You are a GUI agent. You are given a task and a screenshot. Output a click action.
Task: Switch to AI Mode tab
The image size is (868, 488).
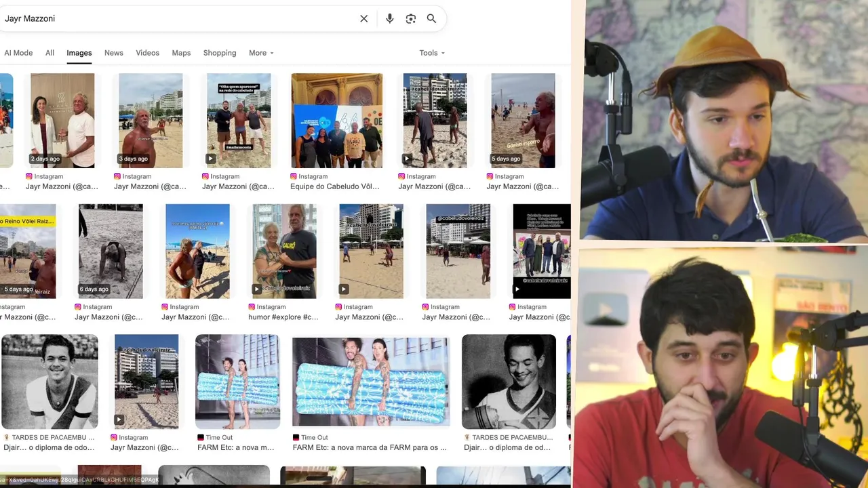click(x=18, y=53)
